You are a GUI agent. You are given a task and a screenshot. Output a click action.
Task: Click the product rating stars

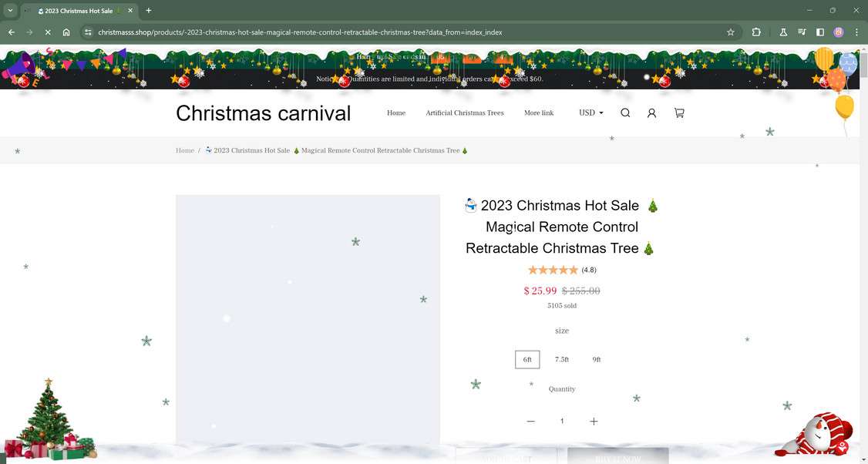[x=553, y=270]
